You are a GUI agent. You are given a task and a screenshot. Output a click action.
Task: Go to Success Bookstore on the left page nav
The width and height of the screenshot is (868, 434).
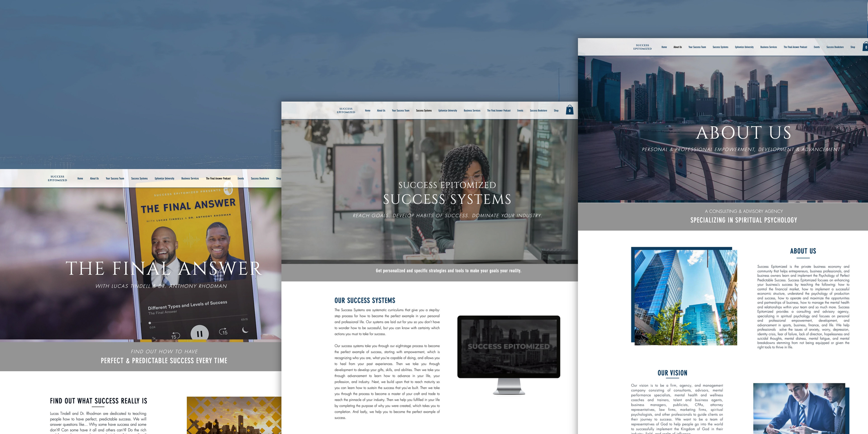tap(260, 179)
